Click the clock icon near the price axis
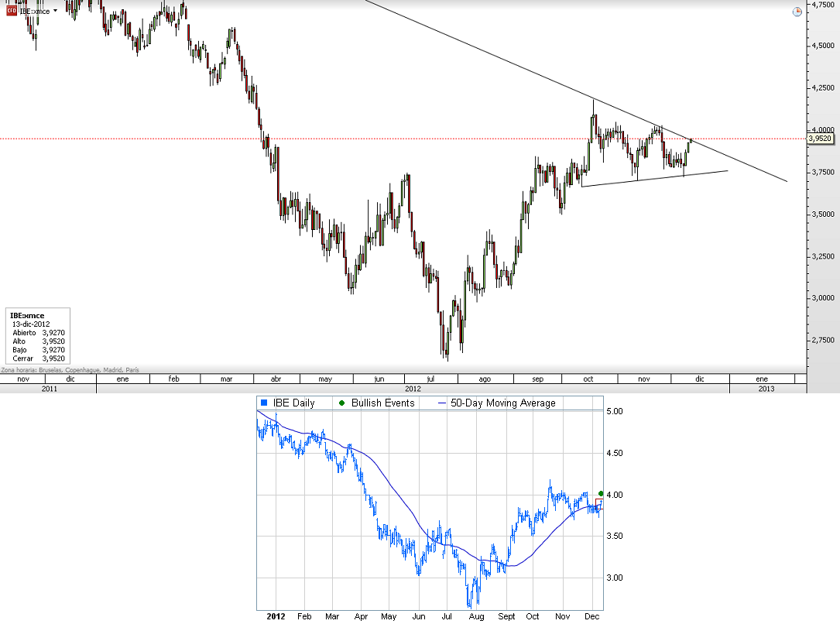This screenshot has width=840, height=624. pos(797,12)
